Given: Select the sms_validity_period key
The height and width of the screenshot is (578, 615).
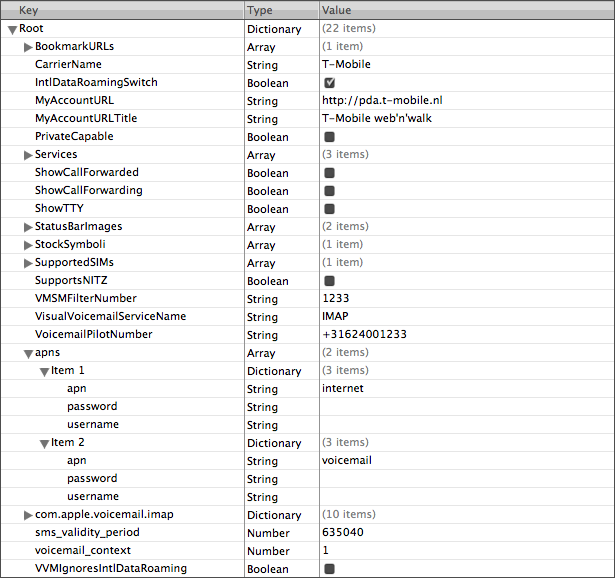Looking at the screenshot, I should point(87,533).
